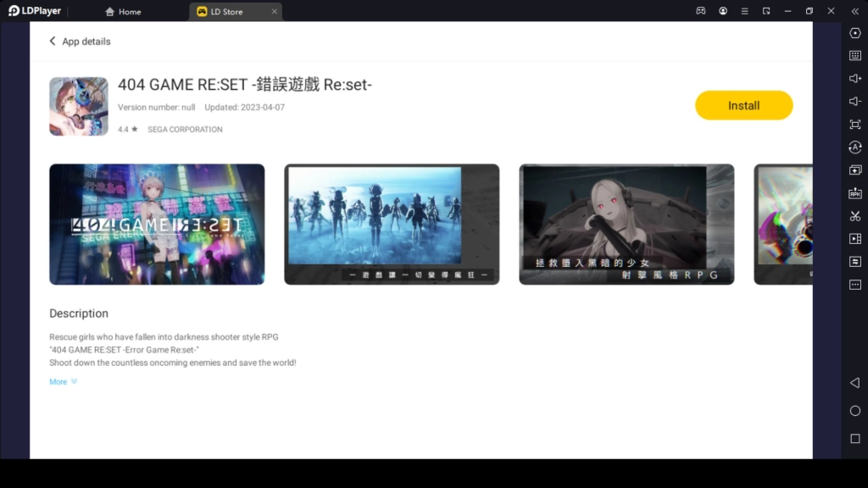
Task: Open LDPlayer settings hexagon icon
Action: pyautogui.click(x=854, y=33)
